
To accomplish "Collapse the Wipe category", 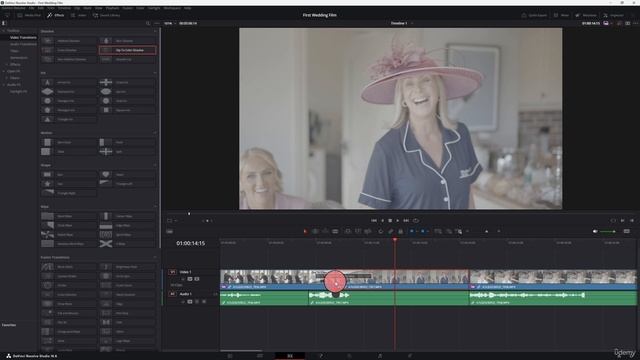I will (x=155, y=207).
